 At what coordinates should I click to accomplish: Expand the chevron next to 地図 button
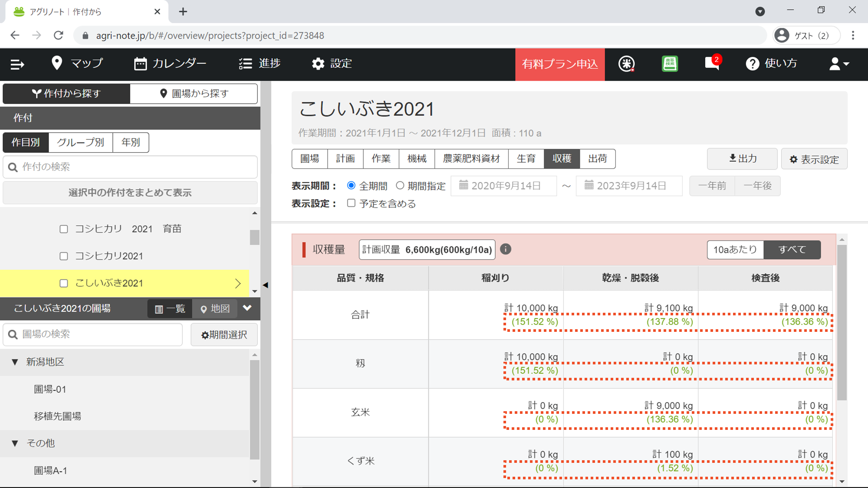click(247, 308)
